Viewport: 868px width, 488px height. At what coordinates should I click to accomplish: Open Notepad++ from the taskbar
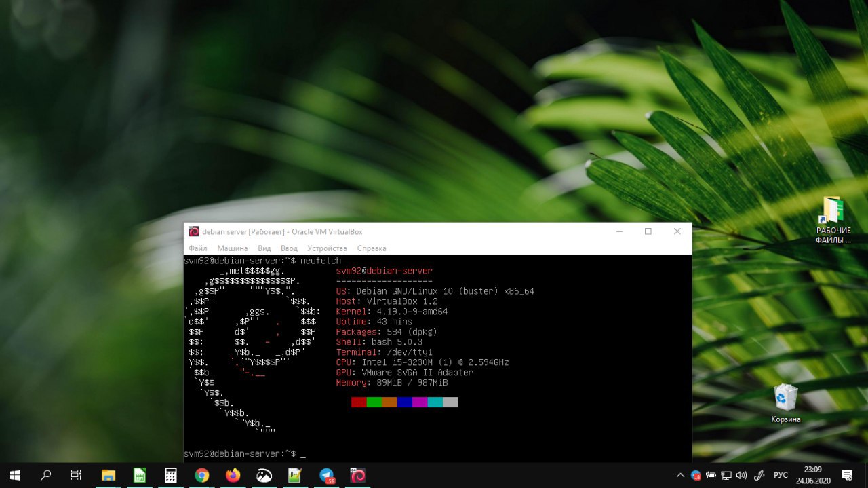click(x=295, y=475)
